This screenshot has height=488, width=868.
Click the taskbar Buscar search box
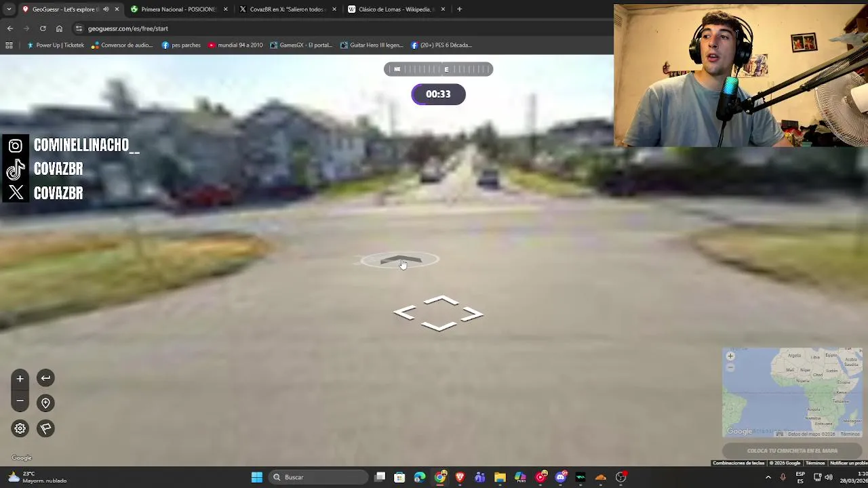318,477
